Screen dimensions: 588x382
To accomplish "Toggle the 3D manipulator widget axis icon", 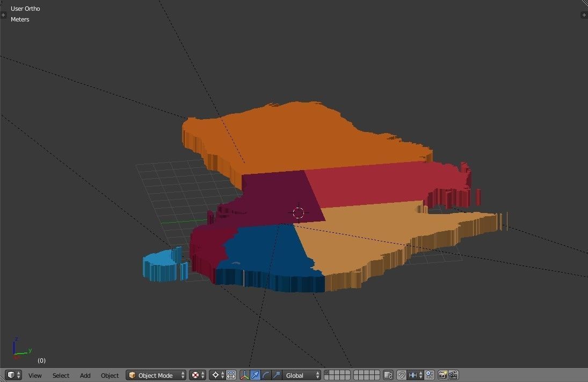I will [x=244, y=375].
